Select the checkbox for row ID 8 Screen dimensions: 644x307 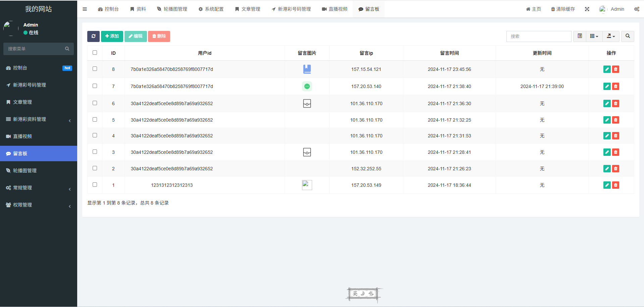[x=95, y=69]
